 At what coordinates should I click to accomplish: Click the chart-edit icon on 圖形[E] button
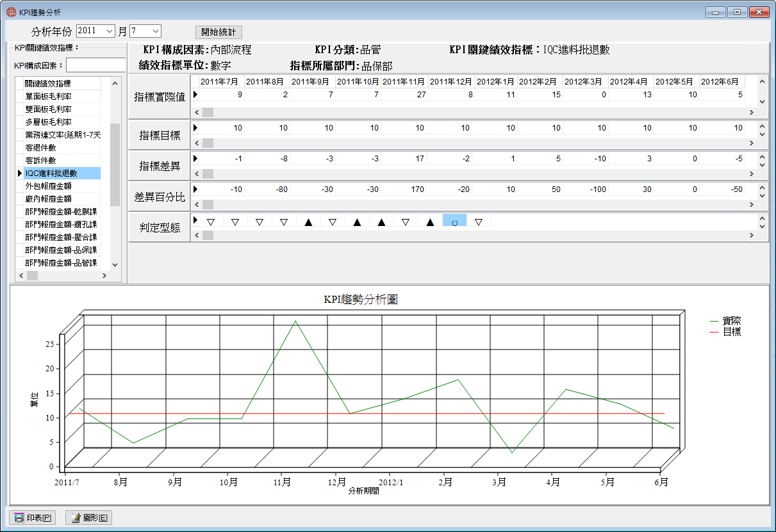[x=76, y=518]
